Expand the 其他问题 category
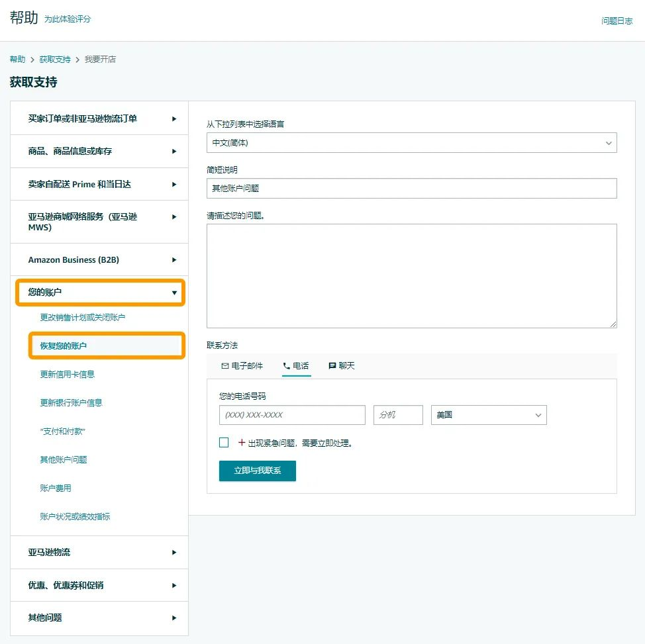 [x=99, y=618]
